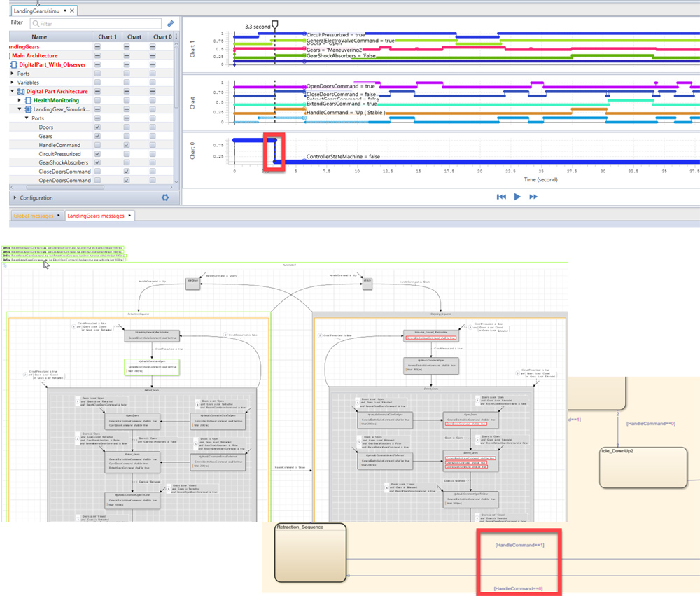Check HealthMonitoring in the Chart 0 column

point(153,100)
